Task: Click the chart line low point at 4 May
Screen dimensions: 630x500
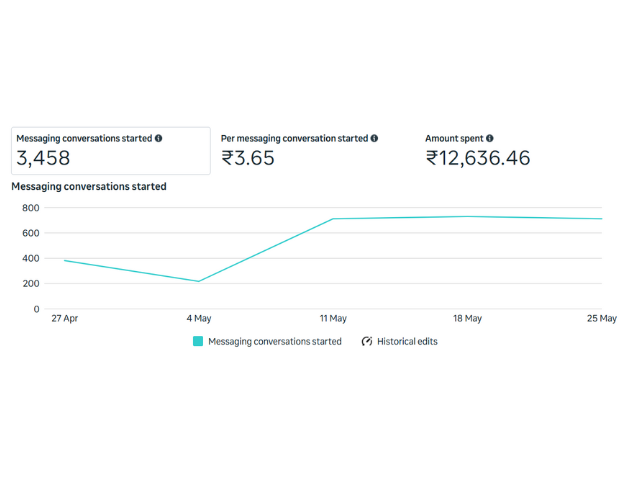Action: [199, 281]
